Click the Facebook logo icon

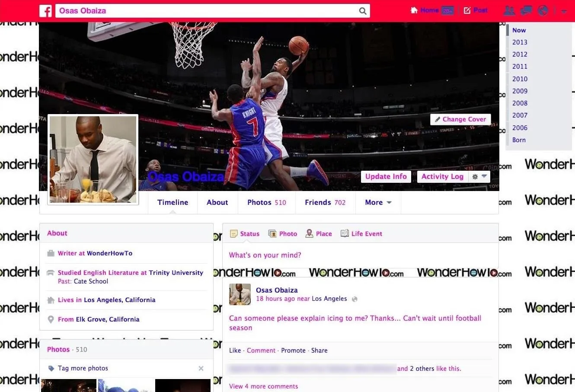(46, 11)
